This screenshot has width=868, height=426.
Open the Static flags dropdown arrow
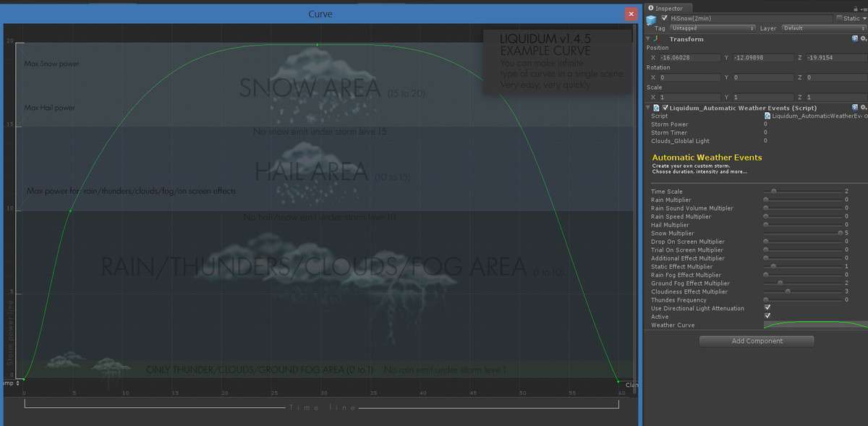[864, 18]
